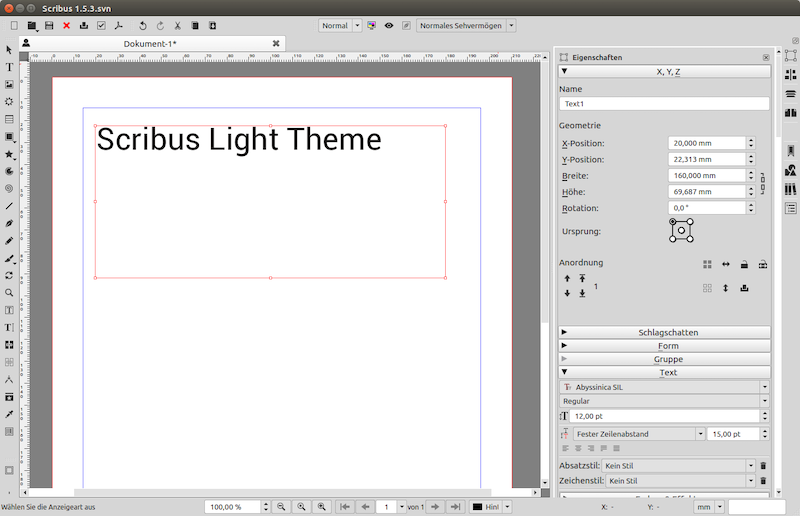Select the Bezier pen tool

pos(9,224)
